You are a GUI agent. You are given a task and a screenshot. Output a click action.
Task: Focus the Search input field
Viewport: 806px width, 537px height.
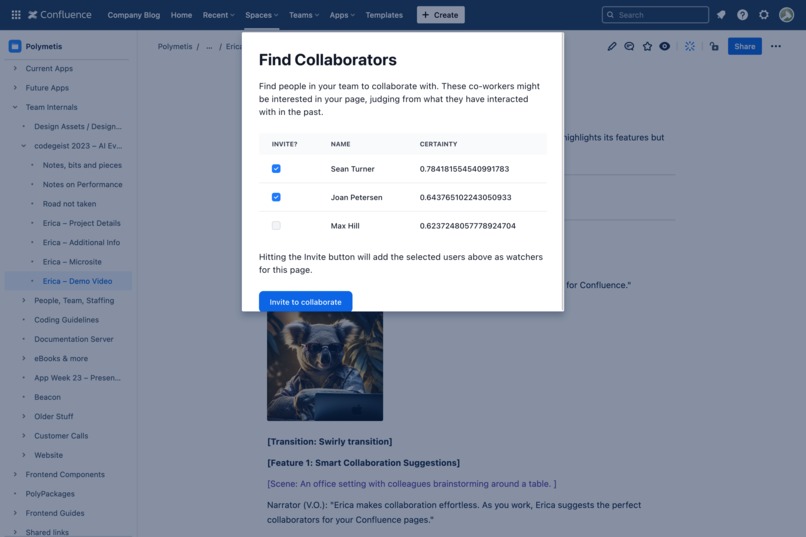tap(655, 15)
